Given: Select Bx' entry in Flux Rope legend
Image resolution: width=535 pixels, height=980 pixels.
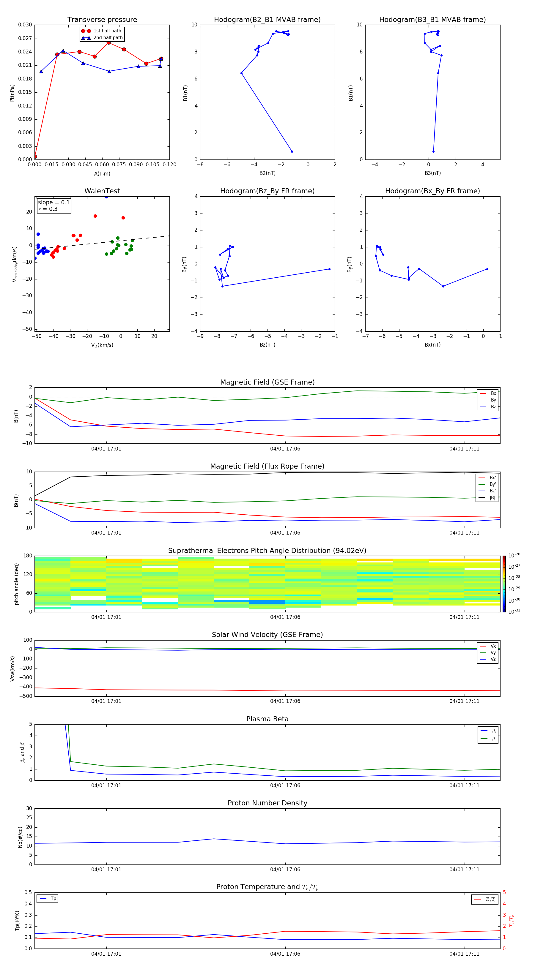Looking at the screenshot, I should [x=487, y=478].
